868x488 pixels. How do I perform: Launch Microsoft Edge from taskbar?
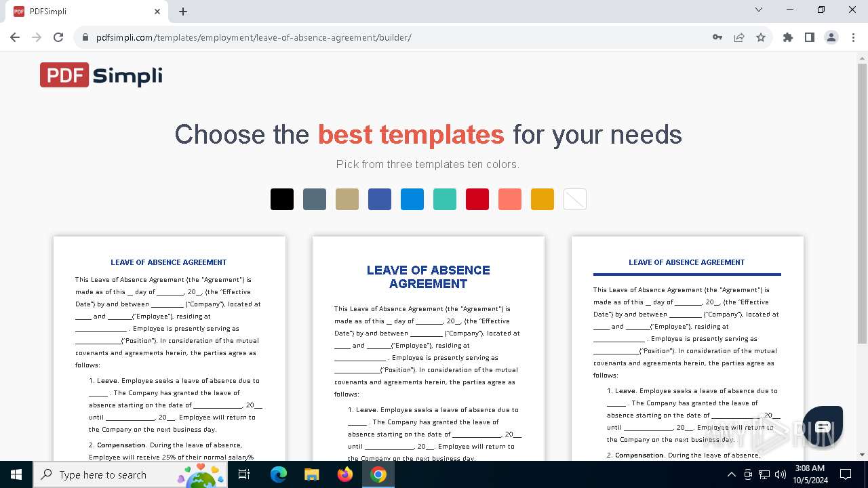tap(279, 474)
